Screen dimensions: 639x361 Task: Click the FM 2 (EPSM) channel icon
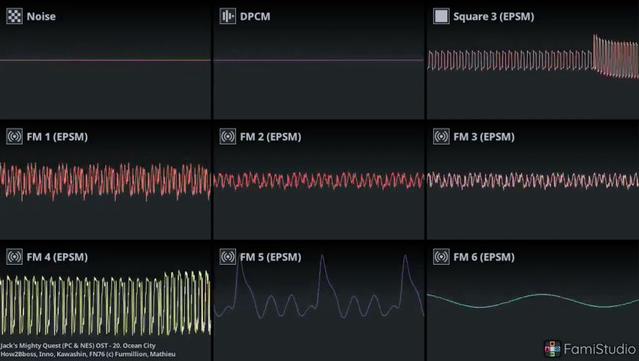(x=227, y=136)
